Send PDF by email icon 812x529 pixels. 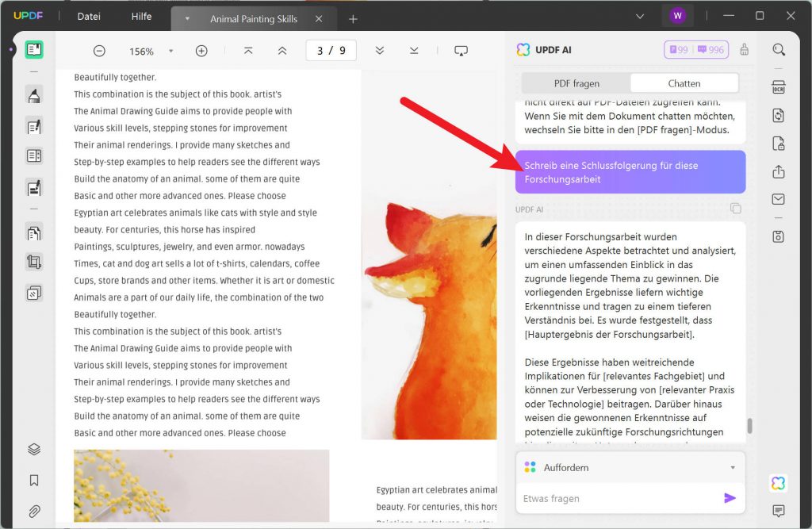coord(779,199)
